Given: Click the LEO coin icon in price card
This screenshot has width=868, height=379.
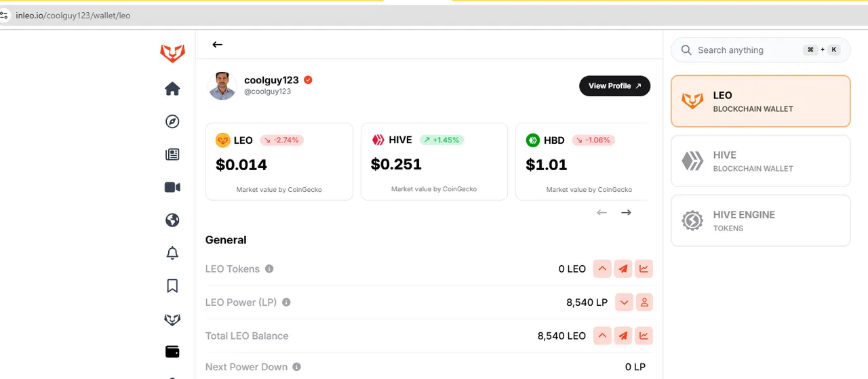Looking at the screenshot, I should [x=222, y=140].
